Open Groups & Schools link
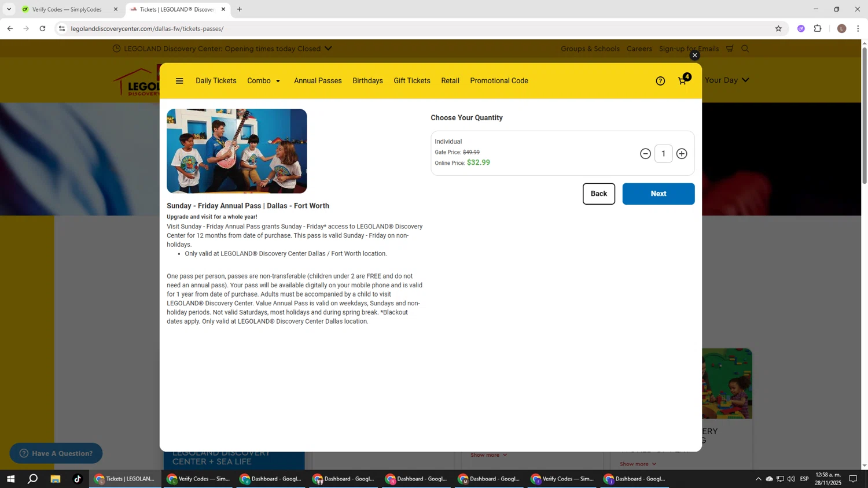Image resolution: width=868 pixels, height=488 pixels. (590, 49)
